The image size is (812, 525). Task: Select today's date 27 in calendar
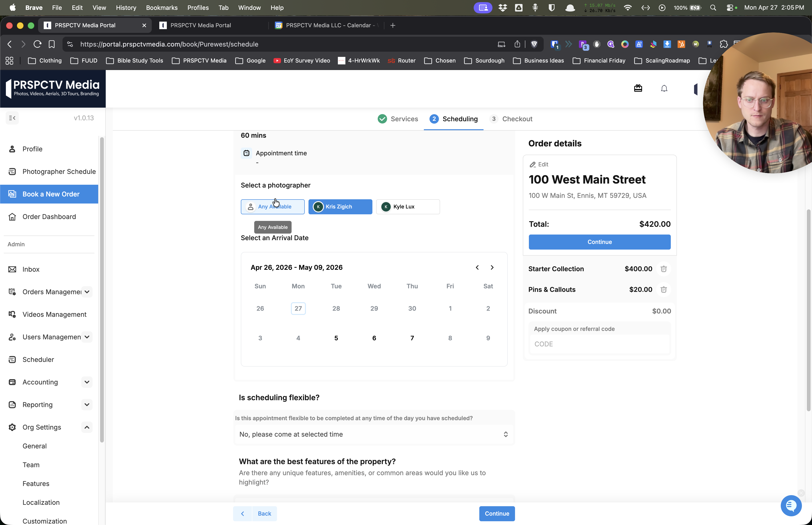point(298,309)
